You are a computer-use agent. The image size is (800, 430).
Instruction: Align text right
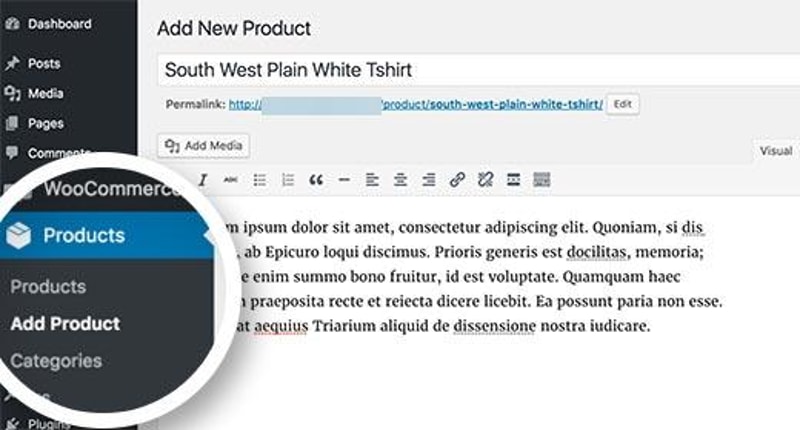[x=429, y=180]
